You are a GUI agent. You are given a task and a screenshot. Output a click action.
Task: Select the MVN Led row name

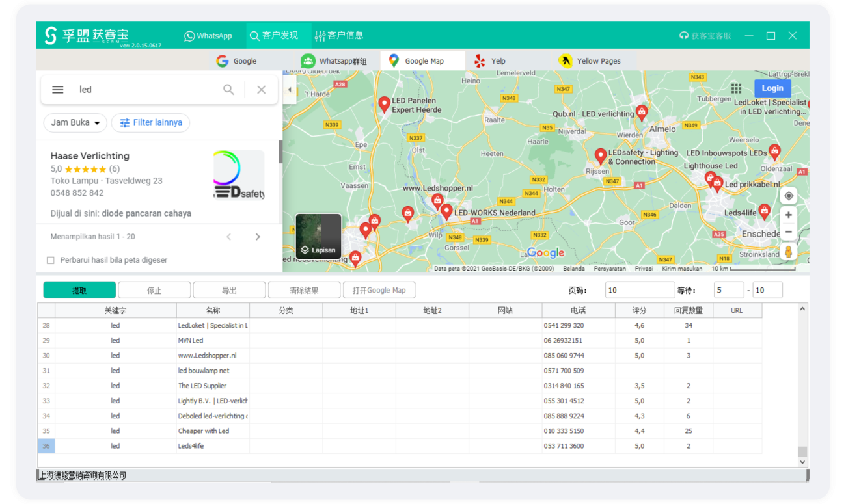(213, 341)
